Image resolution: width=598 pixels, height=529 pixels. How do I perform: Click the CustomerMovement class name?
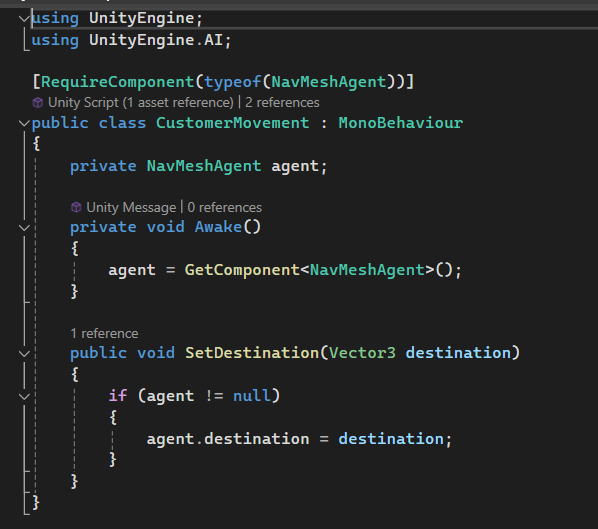pyautogui.click(x=233, y=123)
